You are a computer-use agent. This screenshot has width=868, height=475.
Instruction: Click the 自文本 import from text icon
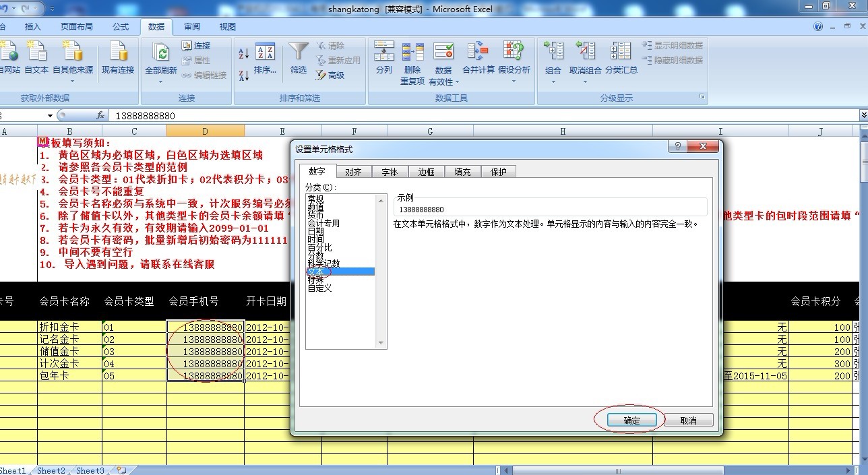coord(36,53)
